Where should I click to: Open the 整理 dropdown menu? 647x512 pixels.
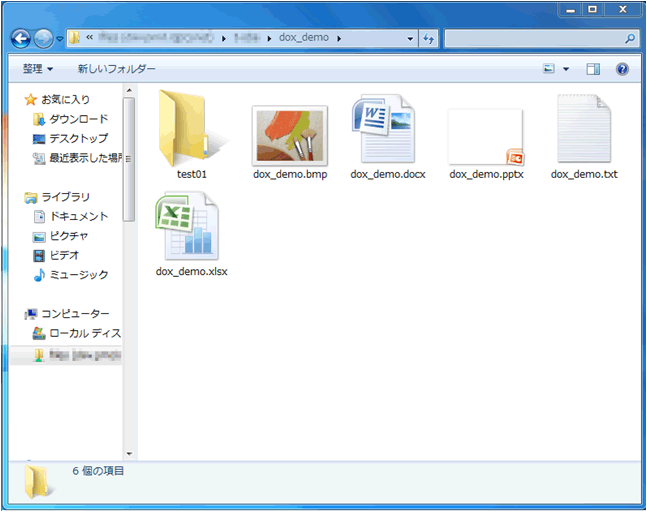38,69
